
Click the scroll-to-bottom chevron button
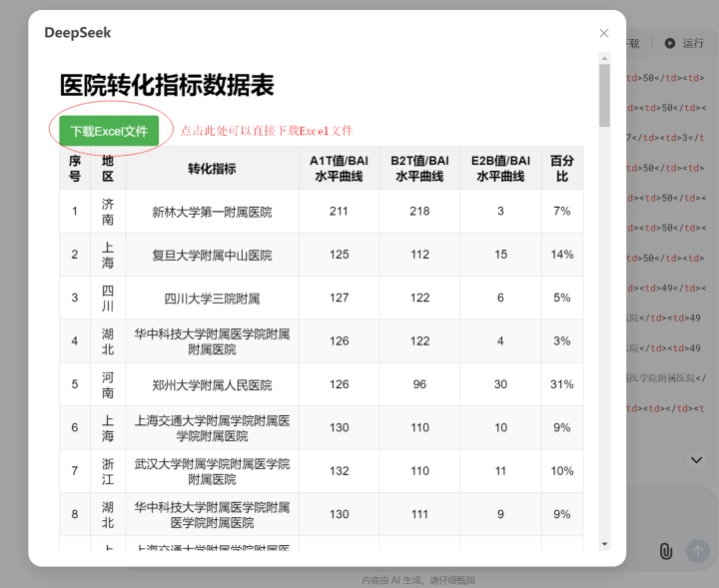click(696, 459)
